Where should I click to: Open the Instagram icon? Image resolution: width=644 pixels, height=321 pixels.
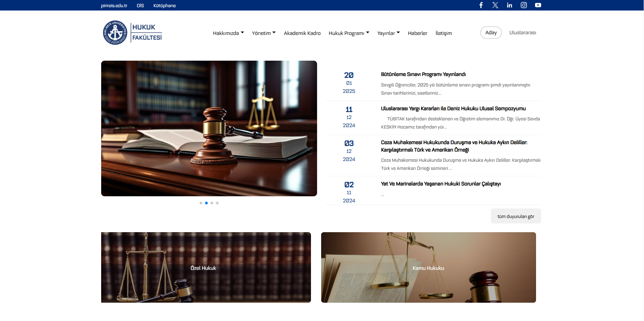[x=524, y=5]
